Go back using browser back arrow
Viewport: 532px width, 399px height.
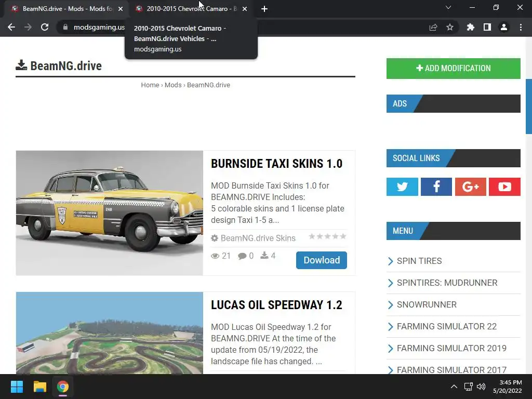[11, 27]
